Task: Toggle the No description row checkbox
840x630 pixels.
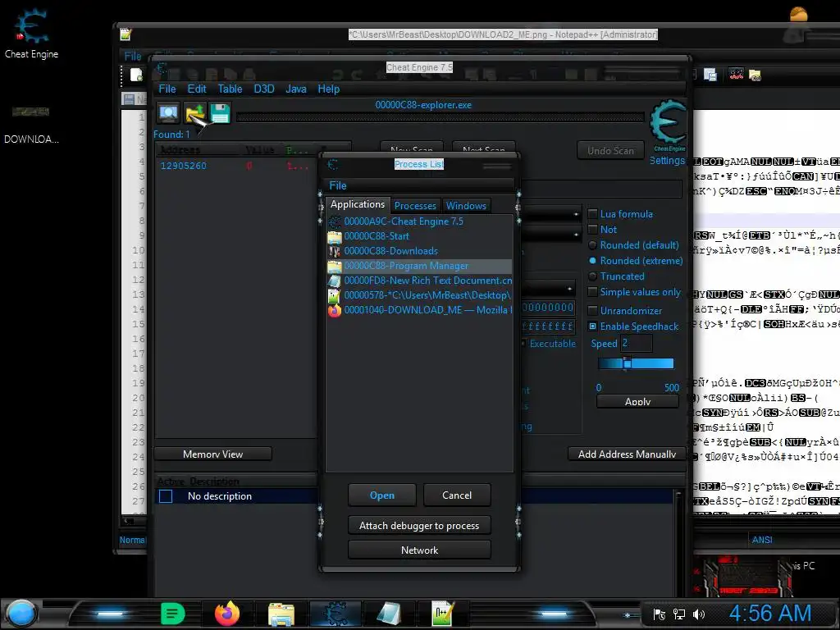Action: (x=166, y=496)
